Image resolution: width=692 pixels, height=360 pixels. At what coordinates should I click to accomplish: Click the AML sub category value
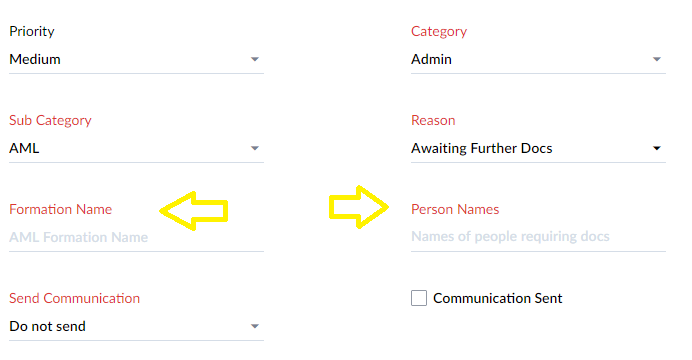coord(24,148)
